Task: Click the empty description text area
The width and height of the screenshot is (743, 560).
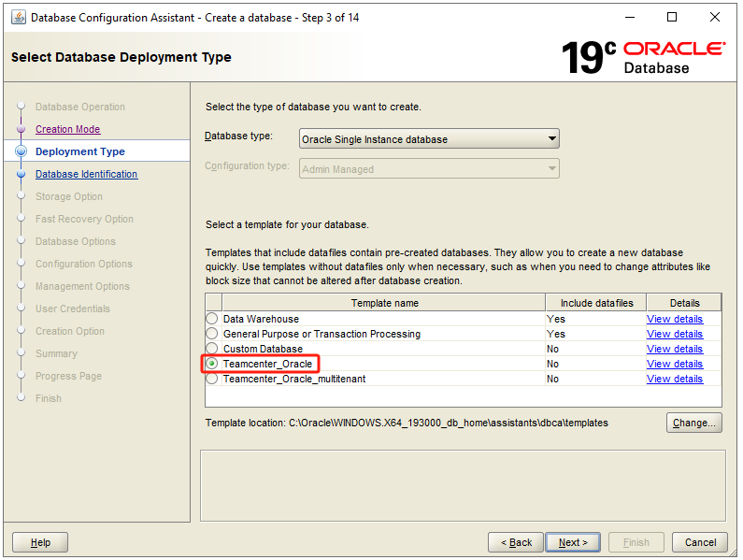Action: click(463, 485)
